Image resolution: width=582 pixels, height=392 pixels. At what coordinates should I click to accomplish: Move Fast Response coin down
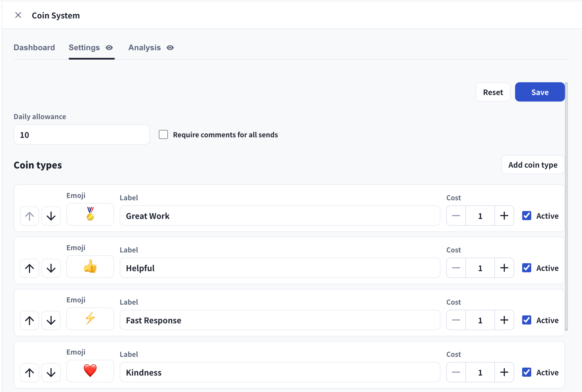51,321
